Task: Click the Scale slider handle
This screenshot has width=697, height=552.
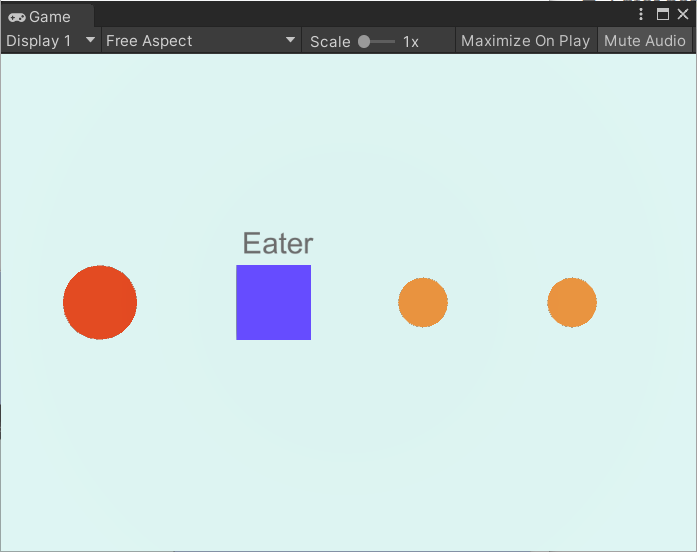Action: (x=364, y=41)
